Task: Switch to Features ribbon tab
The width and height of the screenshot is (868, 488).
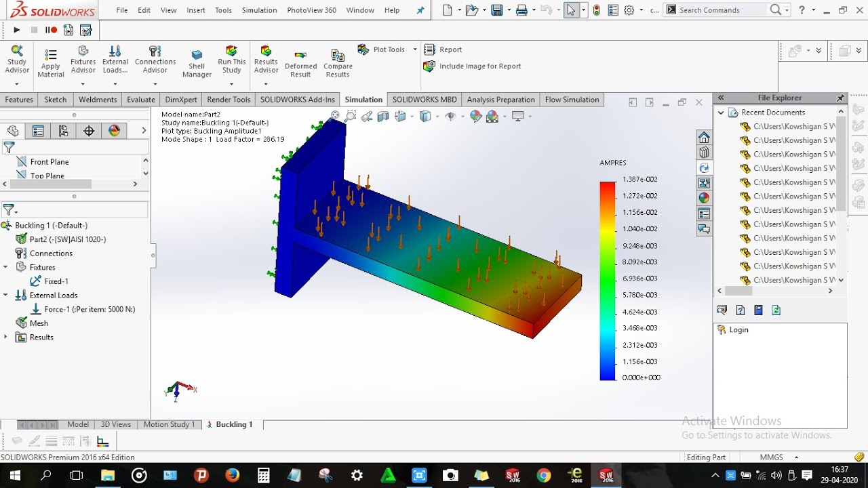Action: tap(19, 100)
